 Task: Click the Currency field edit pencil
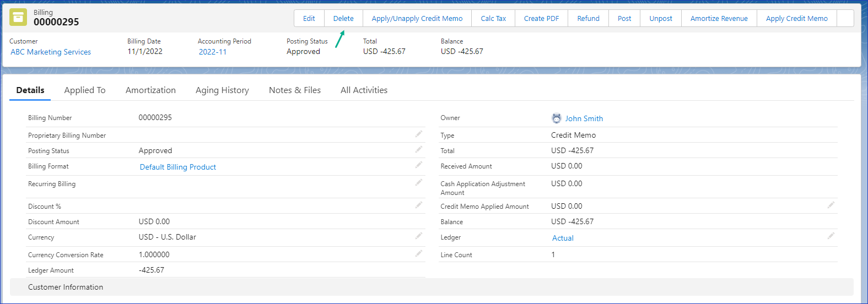[419, 236]
